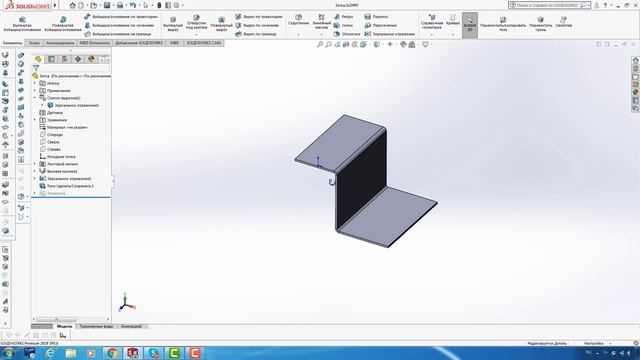
Task: Click the Revolved Boss/Base tool
Action: click(63, 24)
